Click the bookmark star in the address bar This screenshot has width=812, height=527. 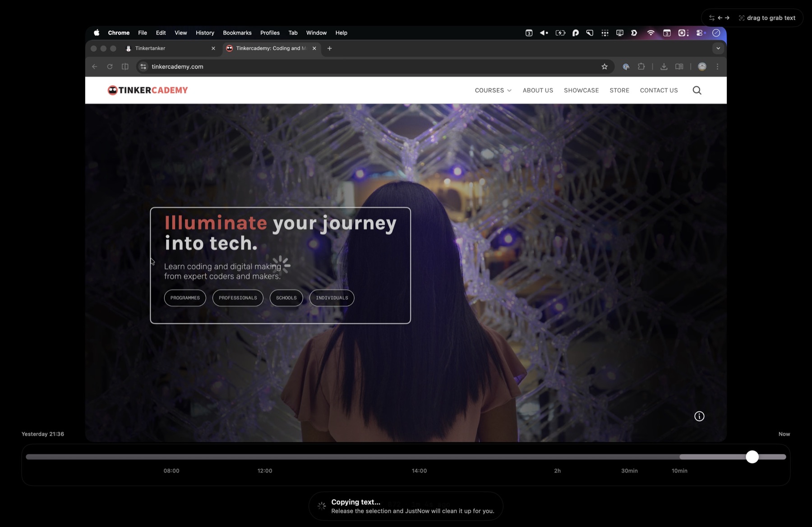[x=604, y=66]
